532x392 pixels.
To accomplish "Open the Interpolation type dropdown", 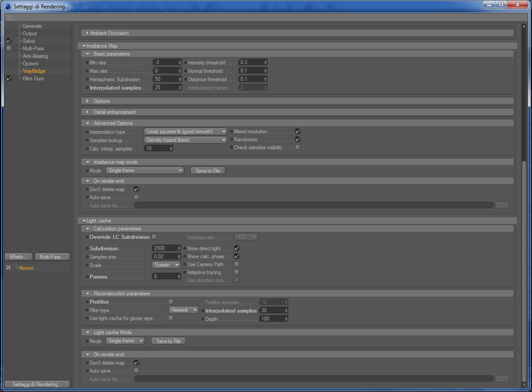I will 186,132.
